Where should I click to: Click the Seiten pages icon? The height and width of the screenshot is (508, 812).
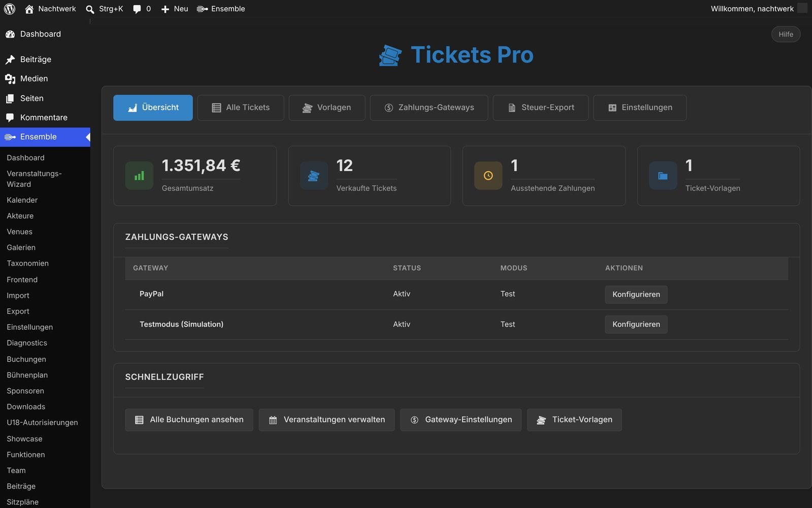pos(10,99)
